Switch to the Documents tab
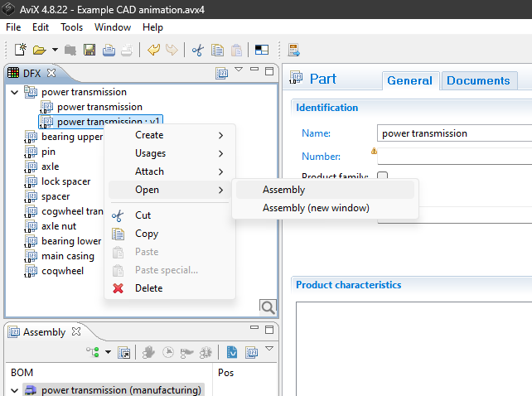The width and height of the screenshot is (532, 396). coord(478,80)
